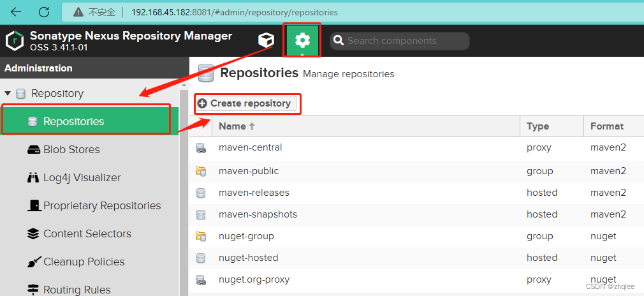Viewport: 644px width, 296px height.
Task: Click the maven-public group folder icon
Action: [200, 171]
